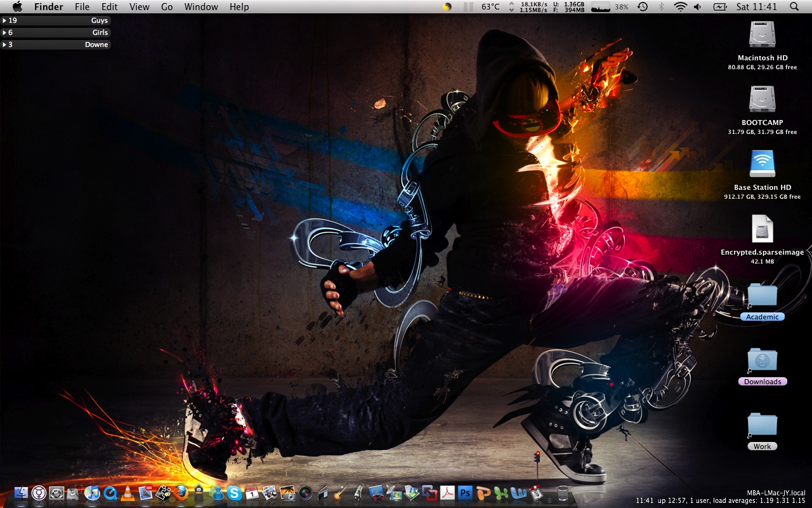Click the MBA-LMac-JY.local hostname text

(776, 493)
